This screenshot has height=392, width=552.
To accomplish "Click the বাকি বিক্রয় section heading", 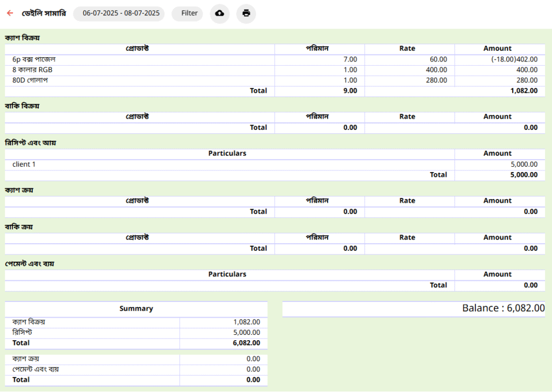I will tap(22, 106).
